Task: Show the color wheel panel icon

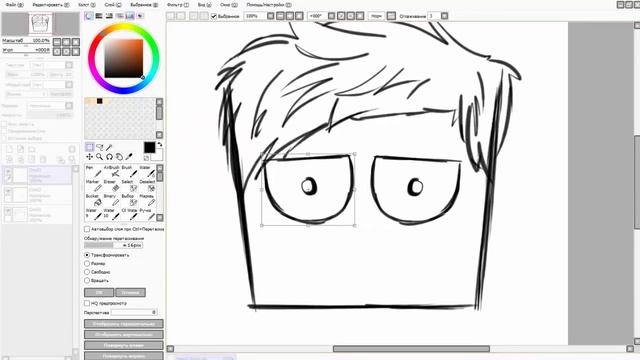Action: tap(89, 16)
